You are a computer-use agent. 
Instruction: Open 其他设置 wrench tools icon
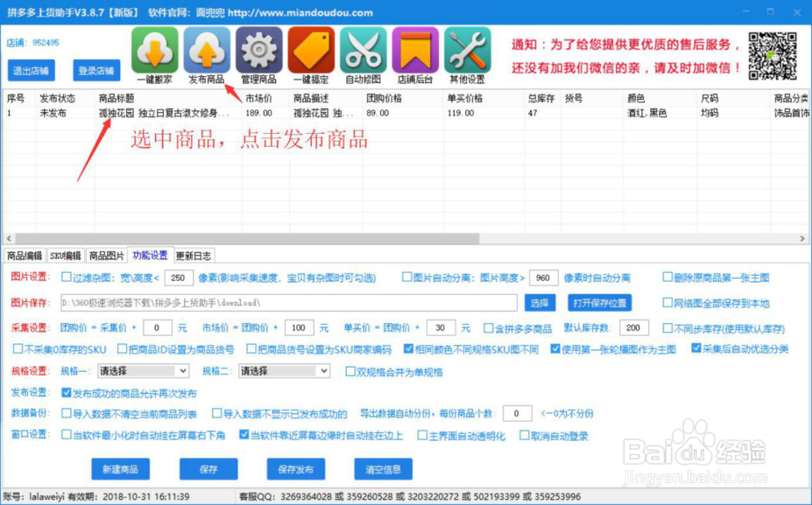pyautogui.click(x=468, y=50)
